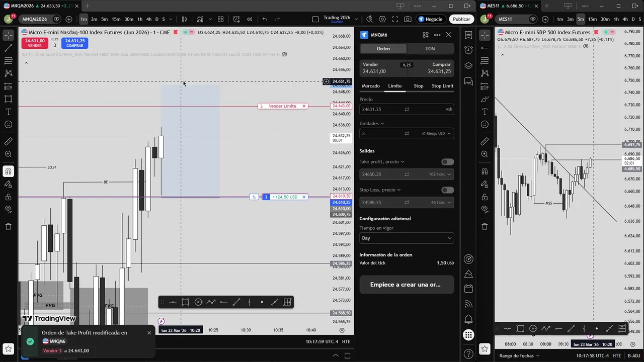Open Riesgo USD dropdown in Unidades row
644x362 pixels.
(x=436, y=133)
